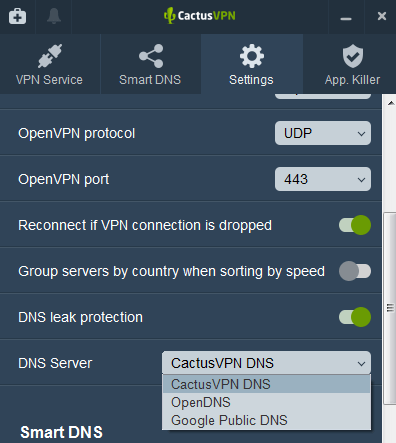Turn off DNS leak protection toggle

355,317
